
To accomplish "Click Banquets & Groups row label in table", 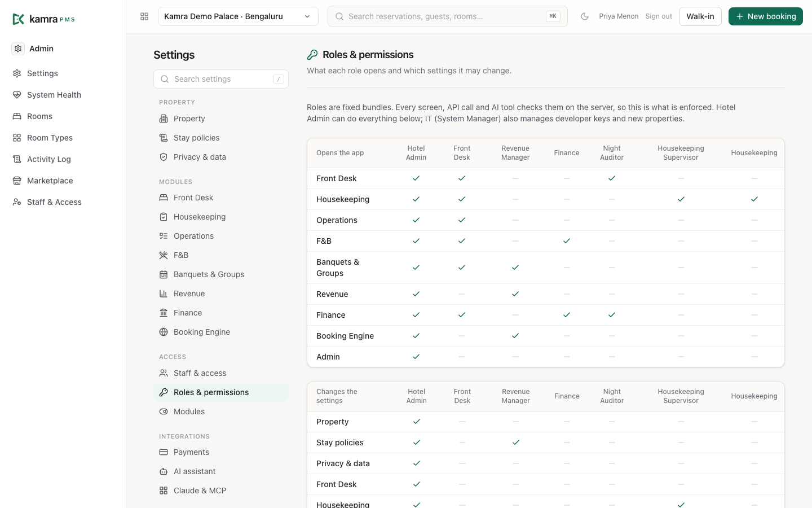I will tap(338, 268).
